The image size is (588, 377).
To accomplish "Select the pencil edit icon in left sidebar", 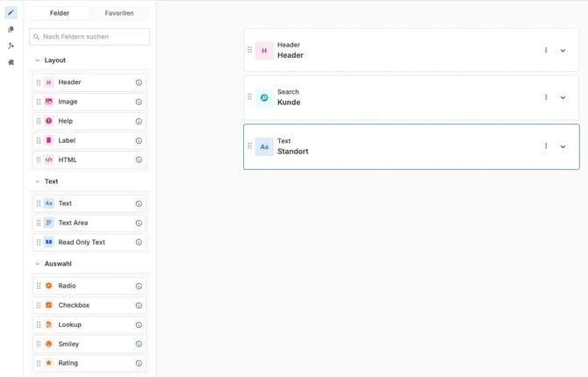I will pos(11,13).
